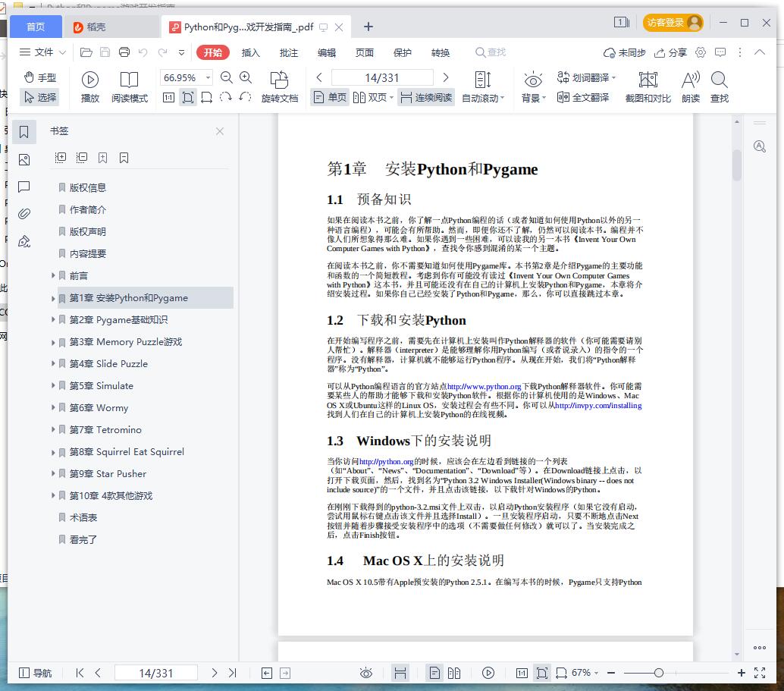The height and width of the screenshot is (691, 784).
Task: Click the zoom slider handle
Action: tap(658, 673)
